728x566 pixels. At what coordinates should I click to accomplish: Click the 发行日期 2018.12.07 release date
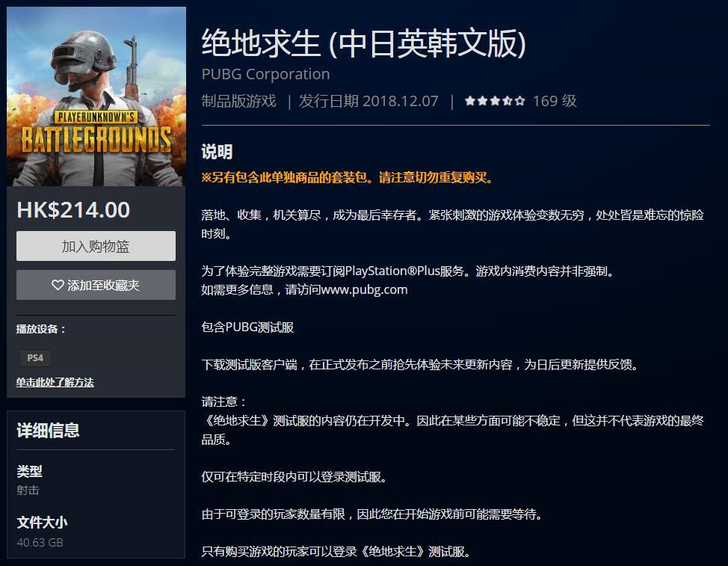(368, 101)
